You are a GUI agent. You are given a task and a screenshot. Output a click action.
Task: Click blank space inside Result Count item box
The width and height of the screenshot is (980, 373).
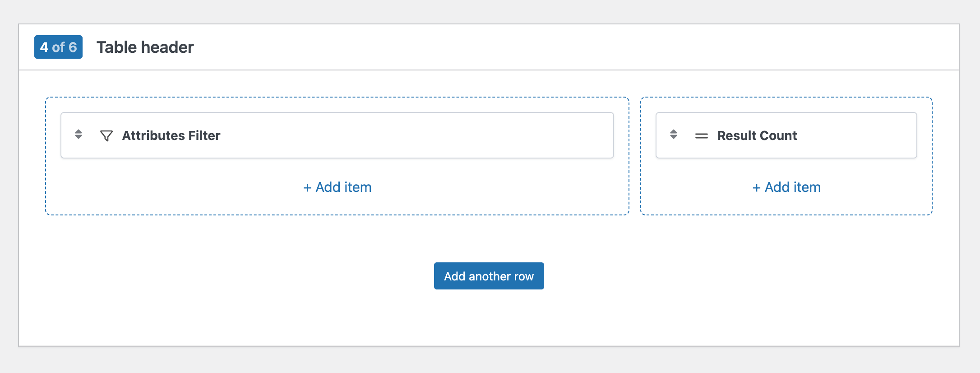[x=857, y=135]
